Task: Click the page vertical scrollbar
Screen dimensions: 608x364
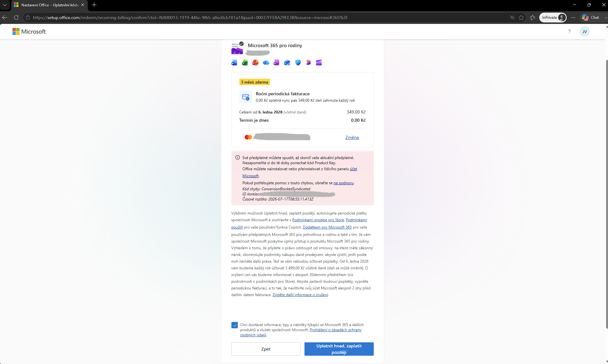Action: point(606,194)
